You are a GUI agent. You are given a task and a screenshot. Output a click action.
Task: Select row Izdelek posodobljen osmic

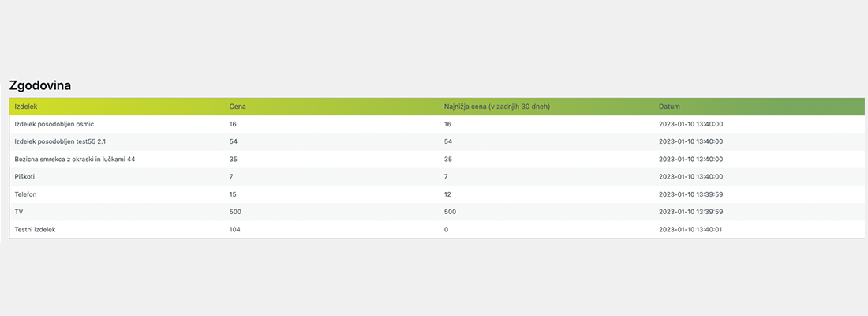click(437, 124)
